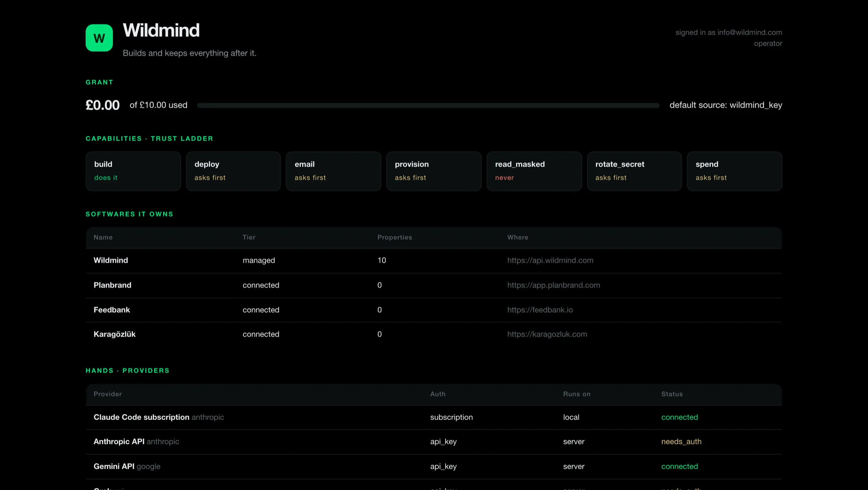Select the Planbrand software row name
The image size is (868, 490).
[x=112, y=285]
